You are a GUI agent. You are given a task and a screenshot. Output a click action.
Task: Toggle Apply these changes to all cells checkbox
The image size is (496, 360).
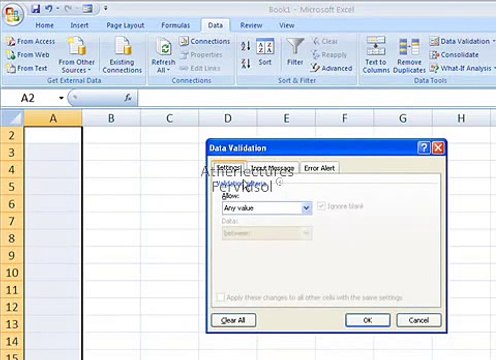click(x=220, y=297)
